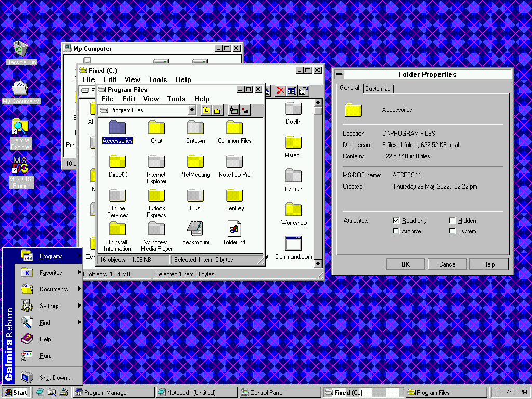Select the Workshop folder in Fixed (C:)
This screenshot has width=532, height=399.
coord(294,214)
